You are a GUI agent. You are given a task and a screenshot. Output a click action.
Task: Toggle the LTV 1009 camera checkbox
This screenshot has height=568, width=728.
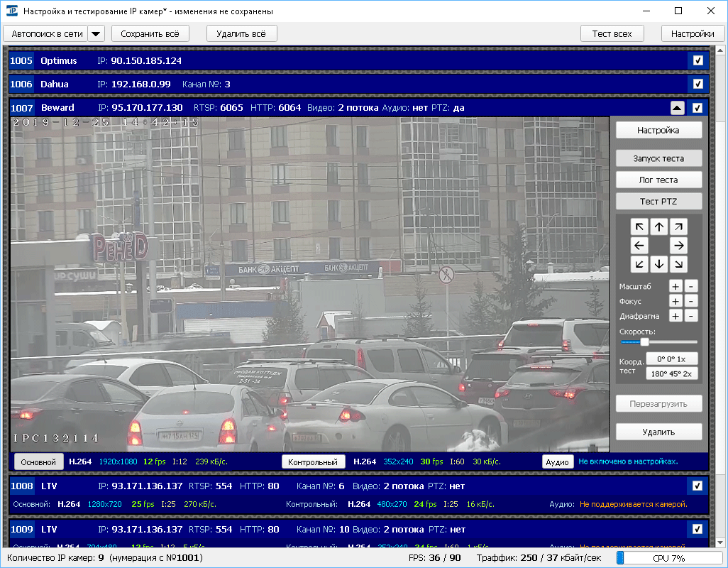tap(697, 529)
